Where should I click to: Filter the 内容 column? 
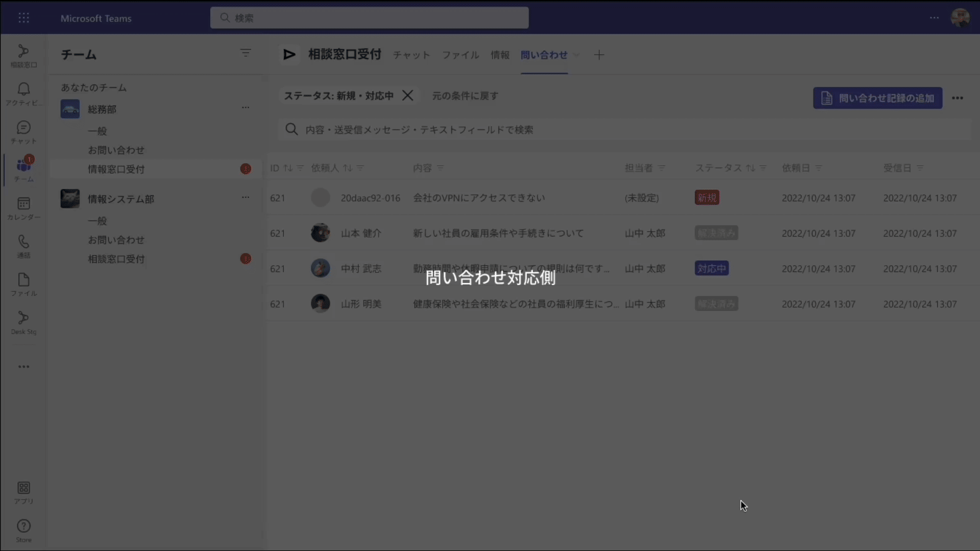point(440,168)
